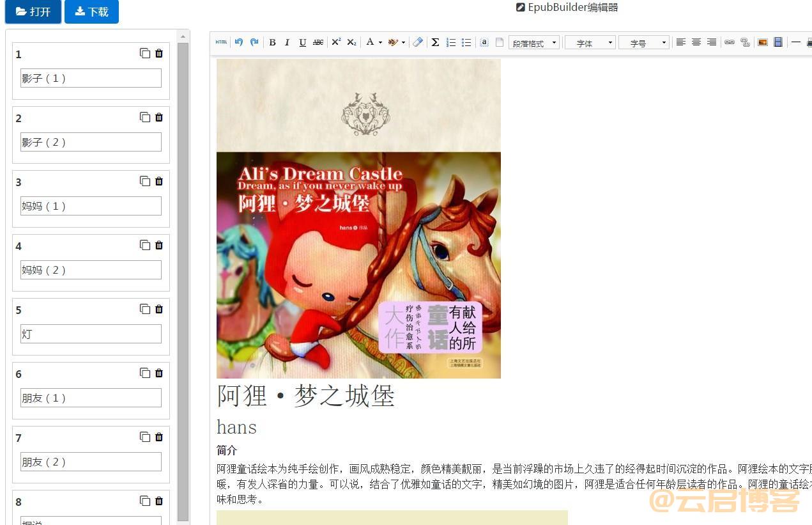Screen dimensions: 812x525
Task: Select the book cover image
Action: click(358, 219)
